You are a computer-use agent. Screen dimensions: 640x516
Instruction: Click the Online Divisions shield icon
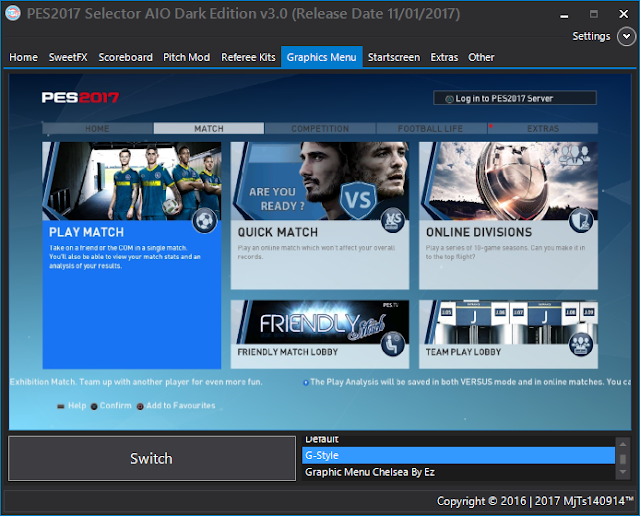581,221
